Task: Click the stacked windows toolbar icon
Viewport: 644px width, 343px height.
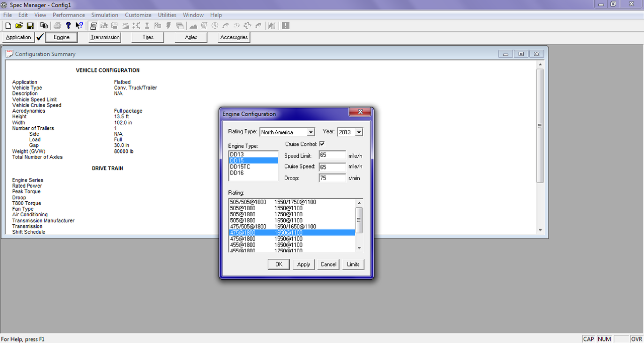Action: [x=180, y=26]
